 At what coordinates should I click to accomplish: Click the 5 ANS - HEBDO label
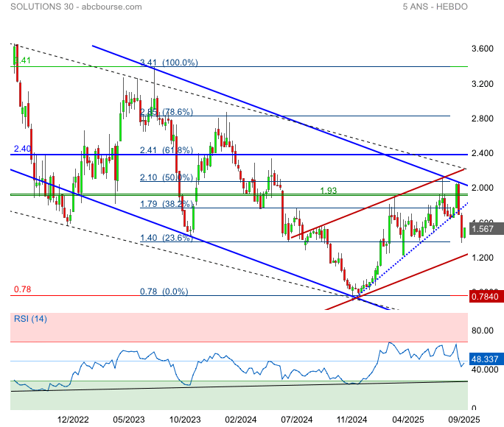point(435,7)
